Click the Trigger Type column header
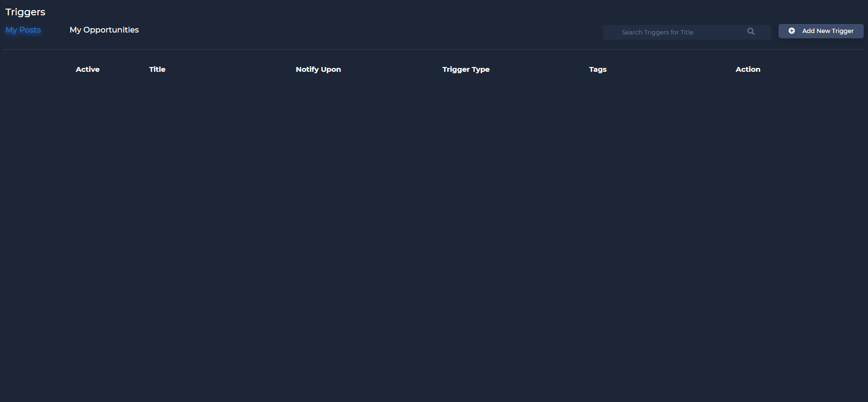868x402 pixels. point(466,69)
